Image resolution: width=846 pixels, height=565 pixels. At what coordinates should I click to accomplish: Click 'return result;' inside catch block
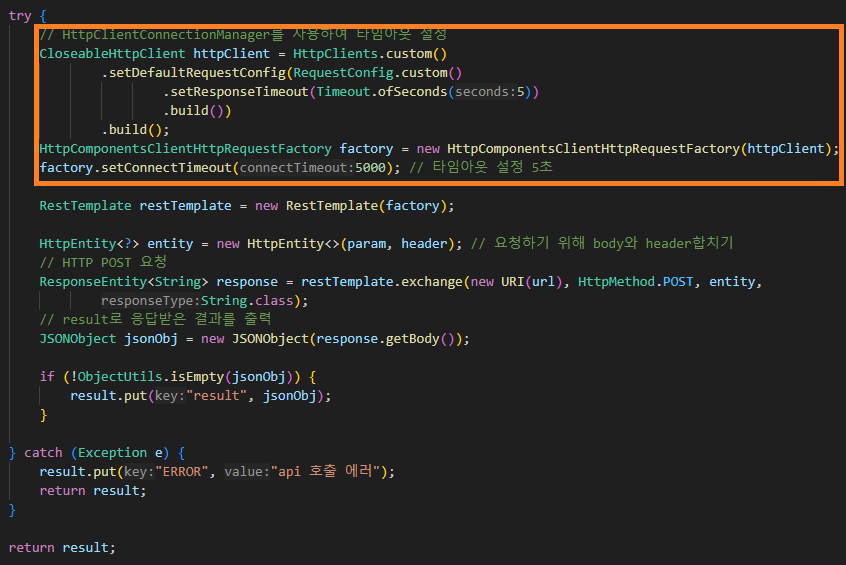pos(93,491)
